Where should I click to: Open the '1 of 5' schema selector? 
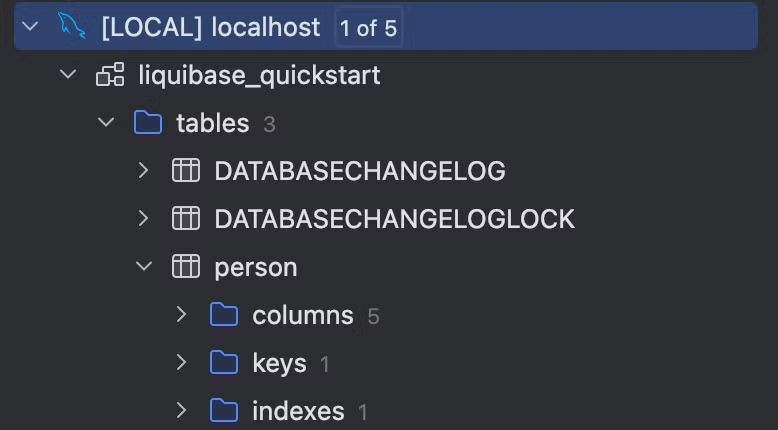(x=368, y=28)
